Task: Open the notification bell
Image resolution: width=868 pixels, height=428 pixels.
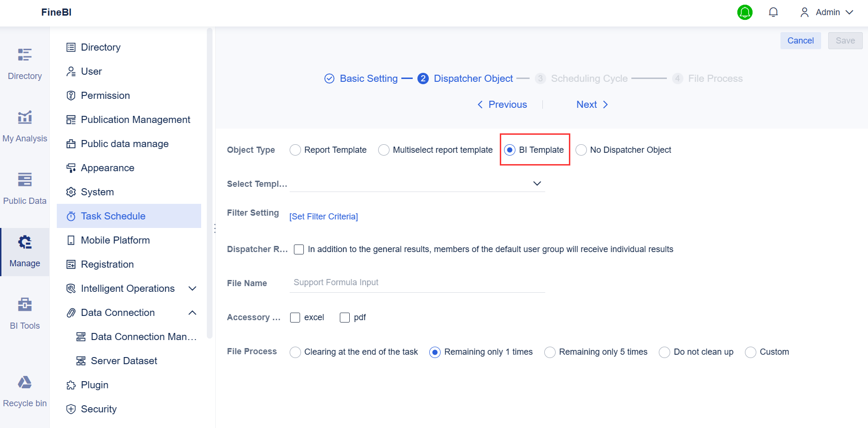Action: point(773,12)
